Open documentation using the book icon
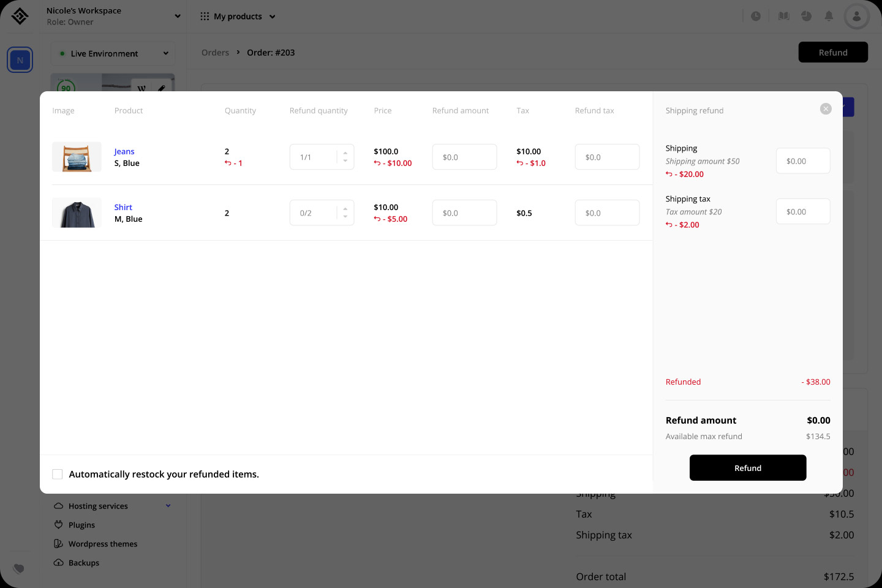Screen dimensions: 882x588 click(783, 16)
